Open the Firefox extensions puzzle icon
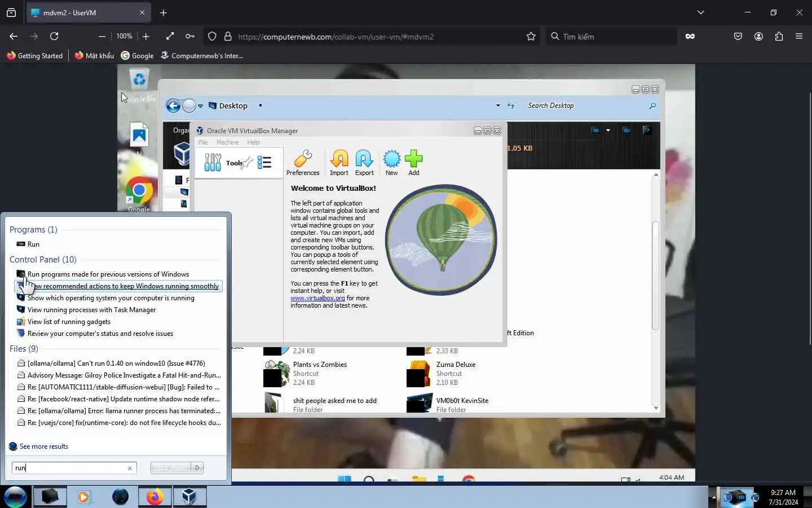The width and height of the screenshot is (812, 508). point(779,36)
